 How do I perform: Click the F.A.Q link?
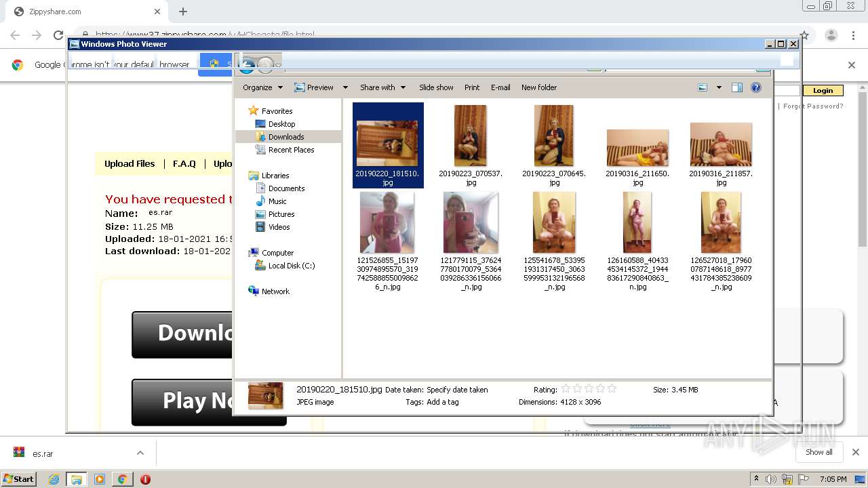pos(184,163)
